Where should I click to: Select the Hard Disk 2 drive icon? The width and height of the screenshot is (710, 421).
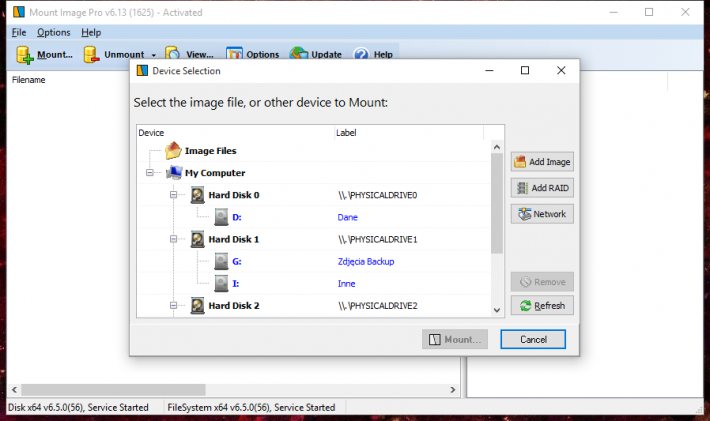[197, 306]
